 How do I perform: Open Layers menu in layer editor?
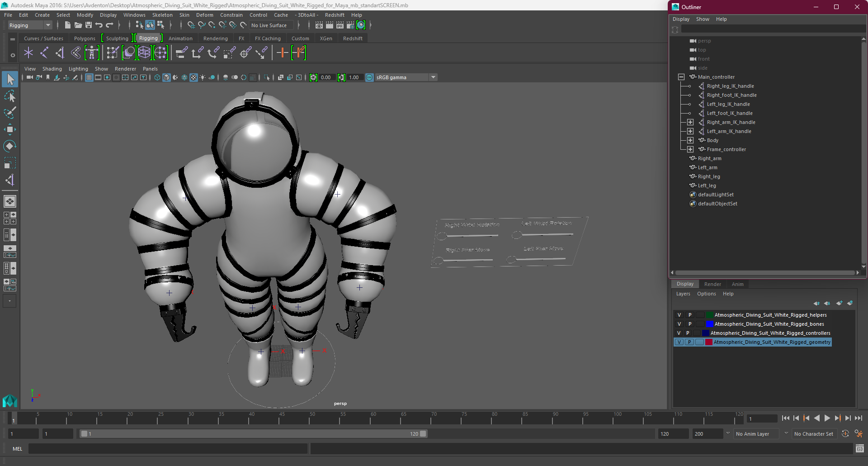[683, 294]
